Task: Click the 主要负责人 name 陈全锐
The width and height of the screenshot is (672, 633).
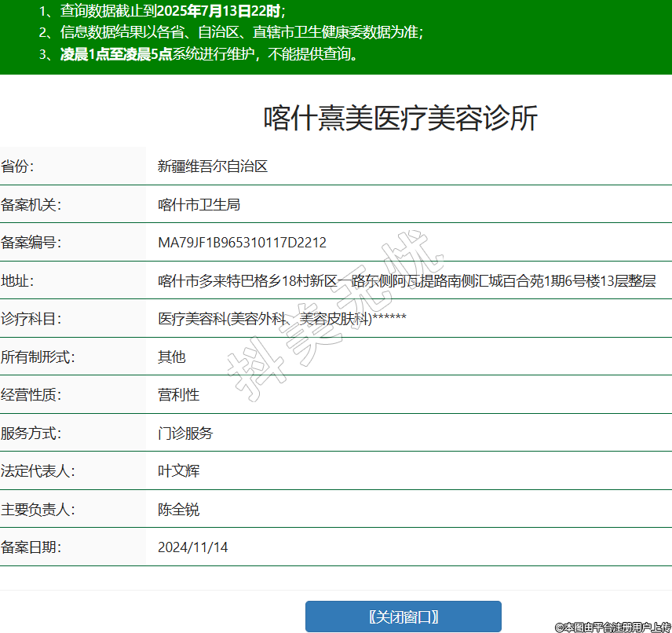Action: click(178, 509)
